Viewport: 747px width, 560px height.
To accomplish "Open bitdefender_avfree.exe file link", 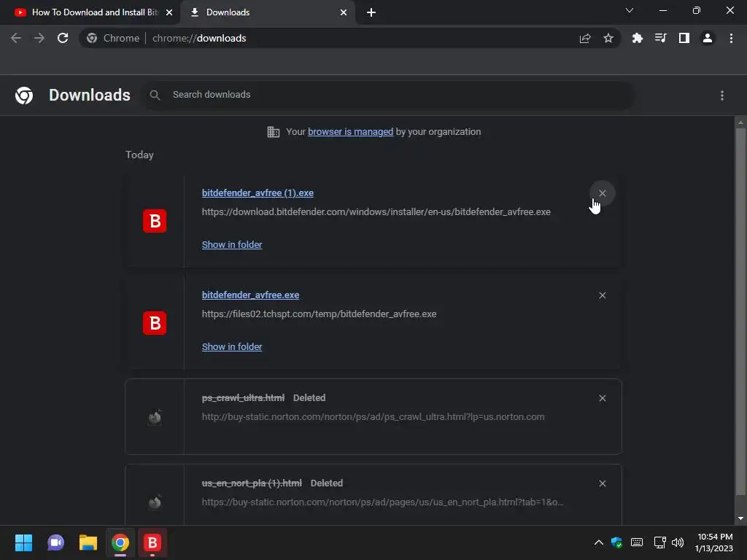I will coord(251,295).
